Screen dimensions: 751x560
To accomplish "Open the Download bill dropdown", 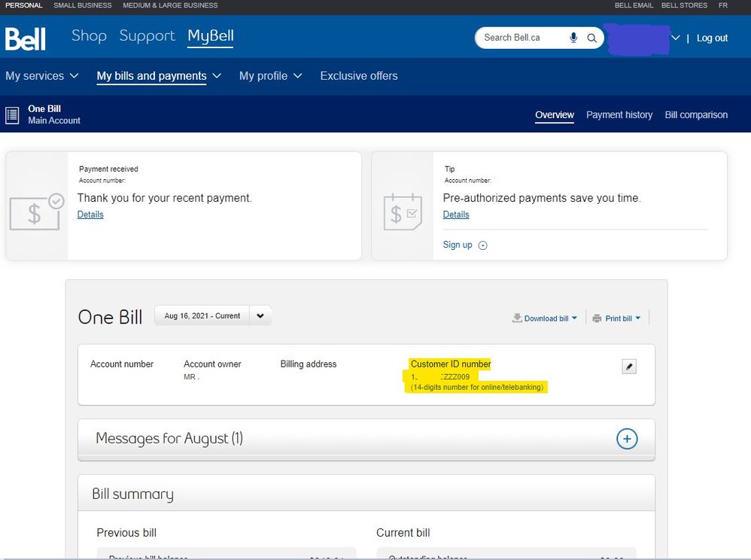I will tap(545, 318).
